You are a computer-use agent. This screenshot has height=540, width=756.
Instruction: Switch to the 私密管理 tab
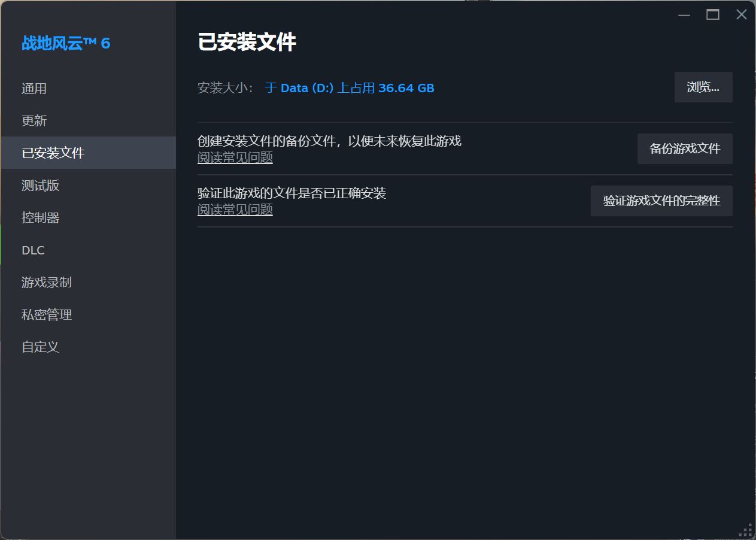[47, 315]
